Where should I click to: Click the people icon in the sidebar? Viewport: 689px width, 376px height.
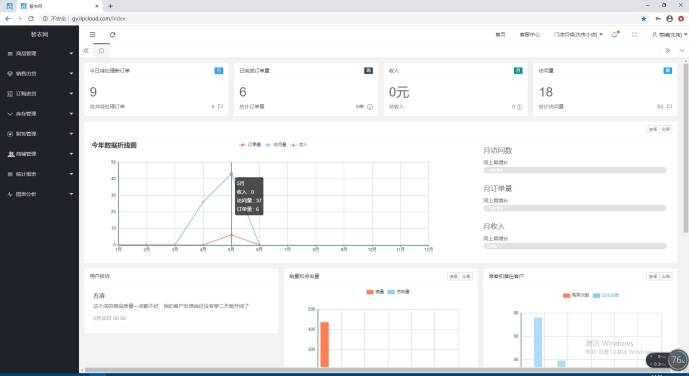pos(11,154)
